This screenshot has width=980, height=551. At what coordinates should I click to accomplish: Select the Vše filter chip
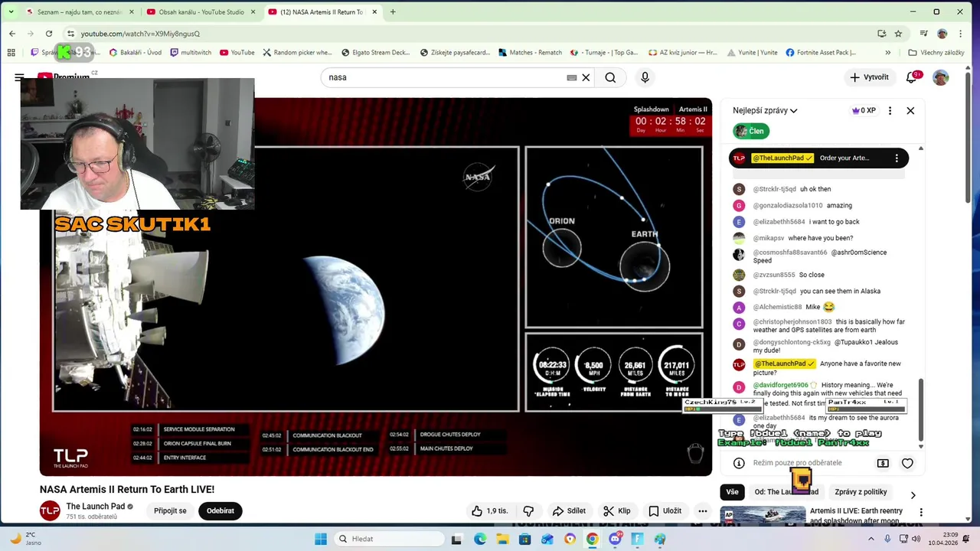pyautogui.click(x=733, y=492)
